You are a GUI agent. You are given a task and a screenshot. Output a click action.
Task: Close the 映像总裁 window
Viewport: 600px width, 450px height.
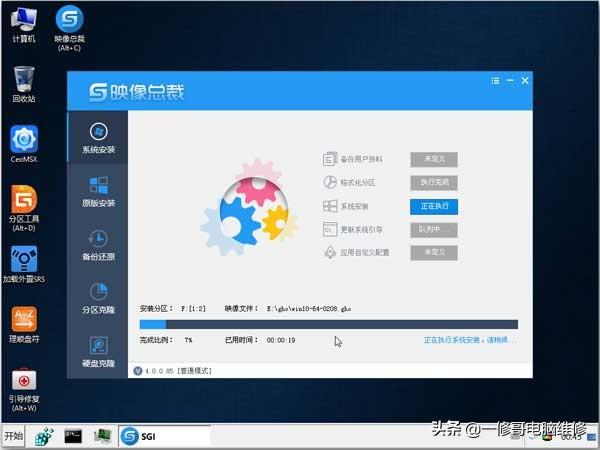pyautogui.click(x=525, y=80)
